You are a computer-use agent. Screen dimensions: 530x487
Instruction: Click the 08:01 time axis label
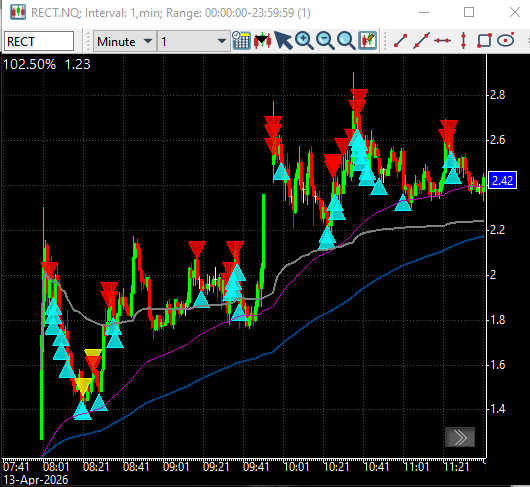coord(56,467)
